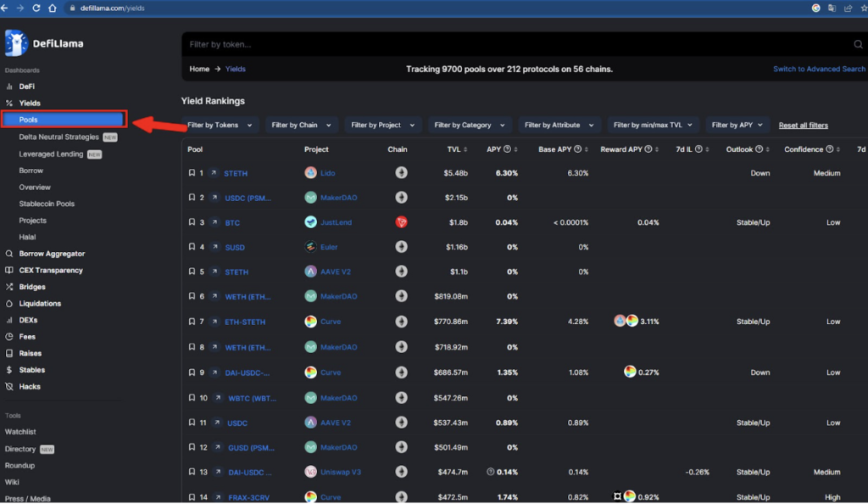Bookmark the DAI-USDC Curve pool row 9
Screen dimensions: 868x504
click(192, 372)
